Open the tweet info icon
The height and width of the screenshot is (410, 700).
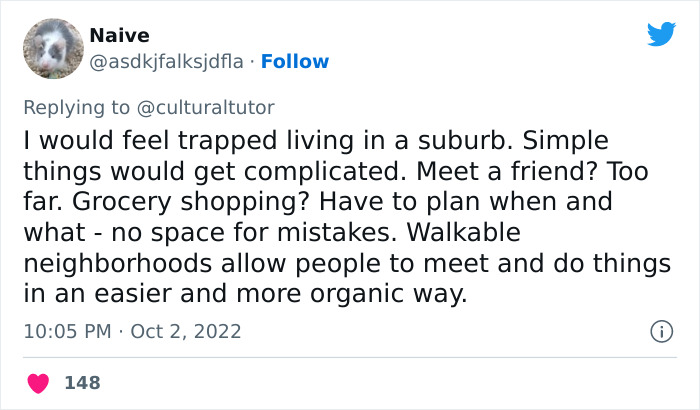pyautogui.click(x=660, y=330)
